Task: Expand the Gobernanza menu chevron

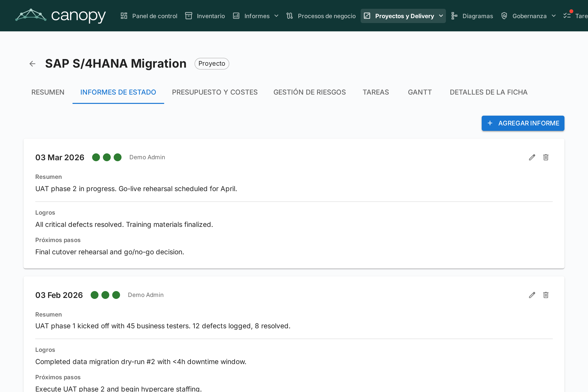Action: (x=554, y=16)
